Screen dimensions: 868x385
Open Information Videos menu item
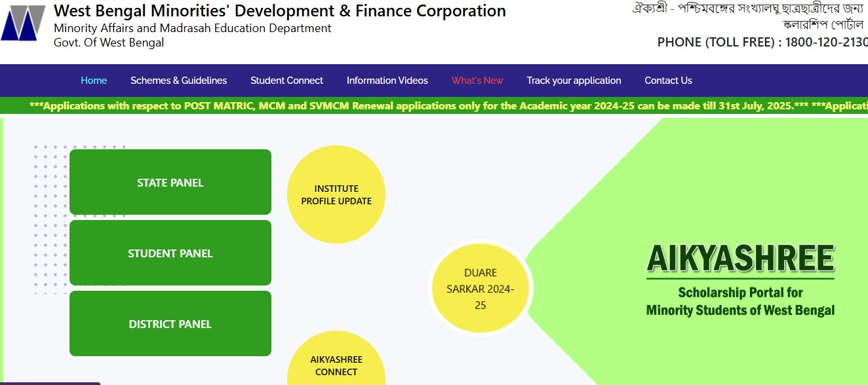click(387, 81)
